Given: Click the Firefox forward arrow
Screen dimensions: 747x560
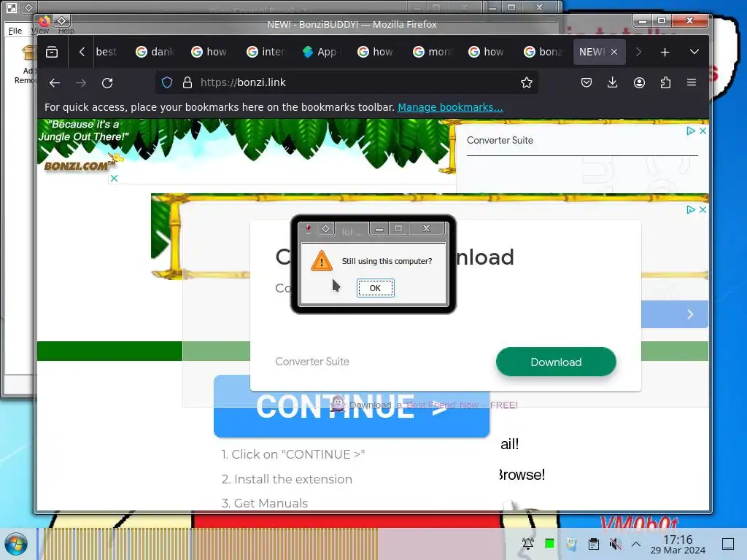Looking at the screenshot, I should coord(81,83).
